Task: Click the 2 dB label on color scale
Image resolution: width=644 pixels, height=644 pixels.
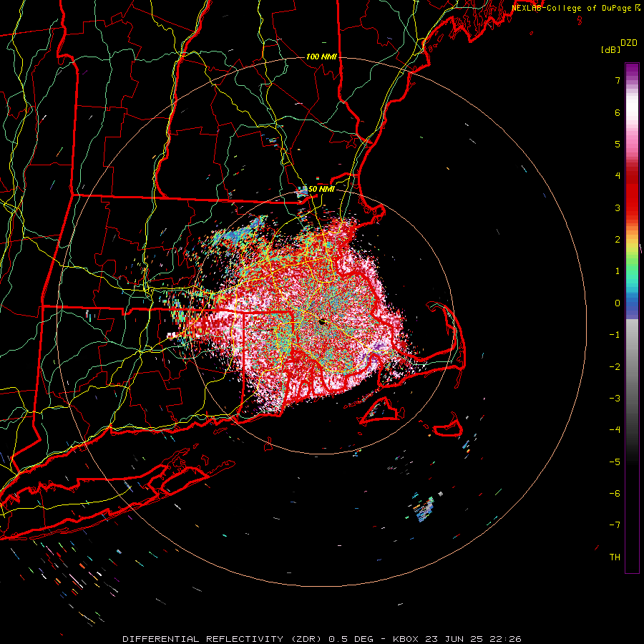Action: (x=618, y=240)
